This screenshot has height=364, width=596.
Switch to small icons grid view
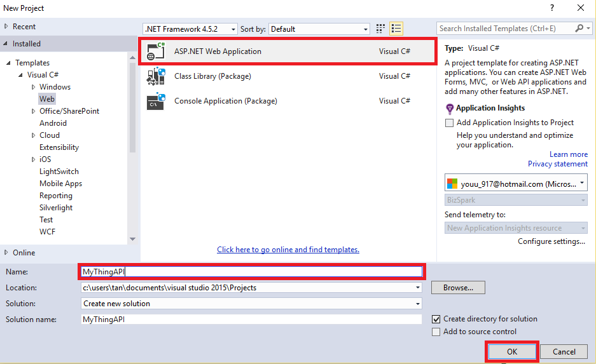point(380,29)
